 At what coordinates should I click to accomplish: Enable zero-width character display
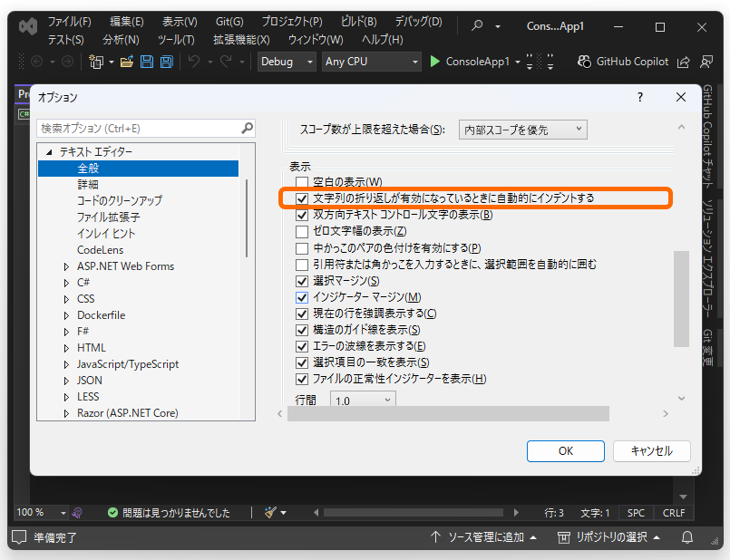point(302,230)
